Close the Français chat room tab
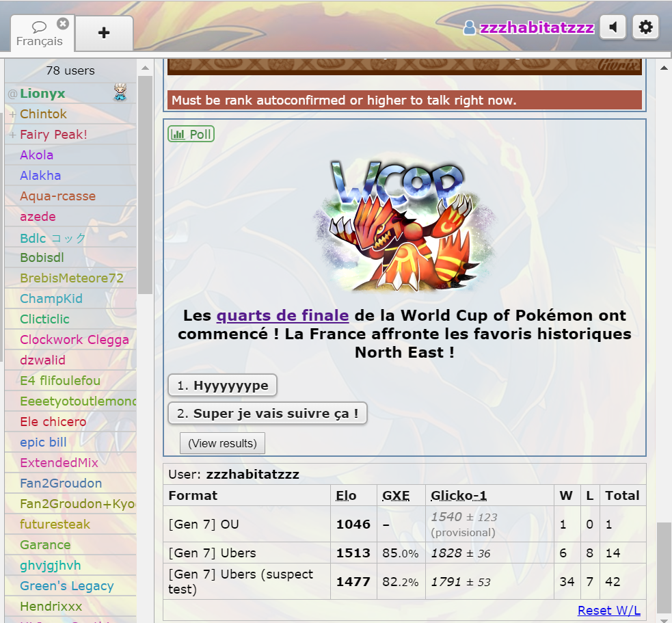 click(x=63, y=23)
